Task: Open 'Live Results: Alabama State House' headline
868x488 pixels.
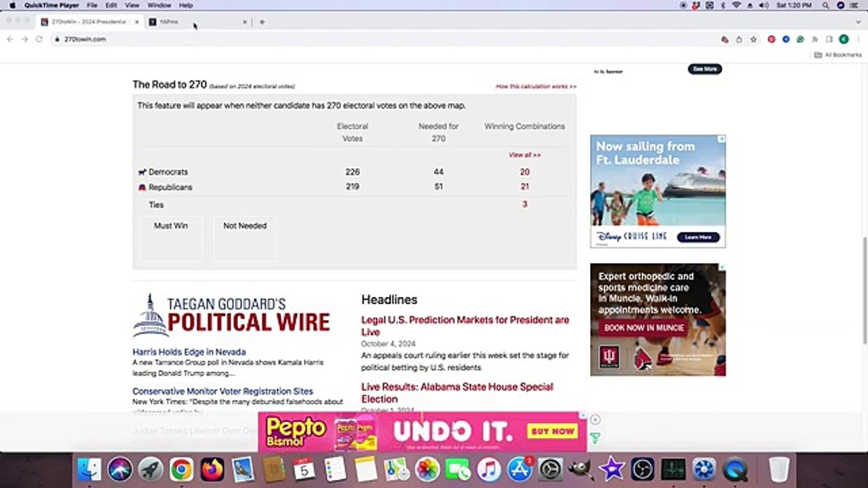Action: pos(457,393)
